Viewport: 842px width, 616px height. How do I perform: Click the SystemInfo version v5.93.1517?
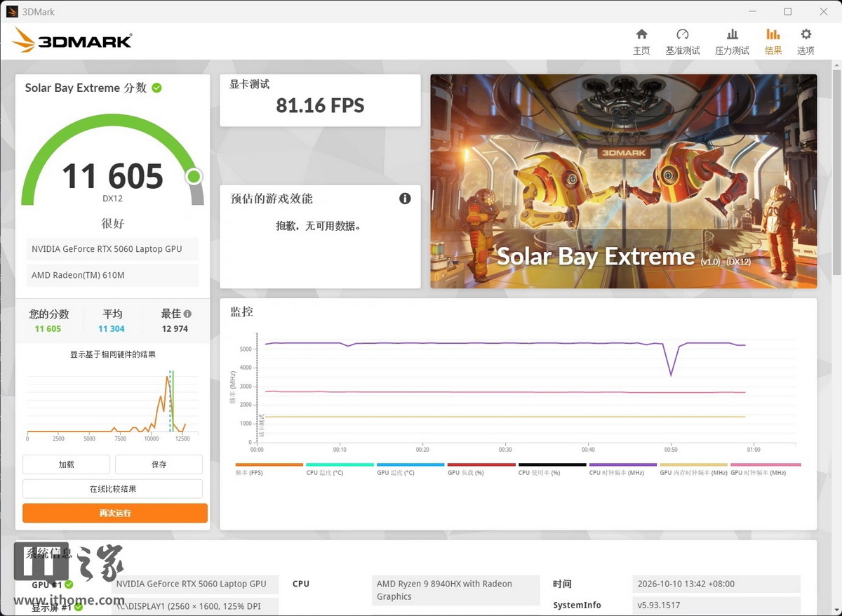point(716,605)
